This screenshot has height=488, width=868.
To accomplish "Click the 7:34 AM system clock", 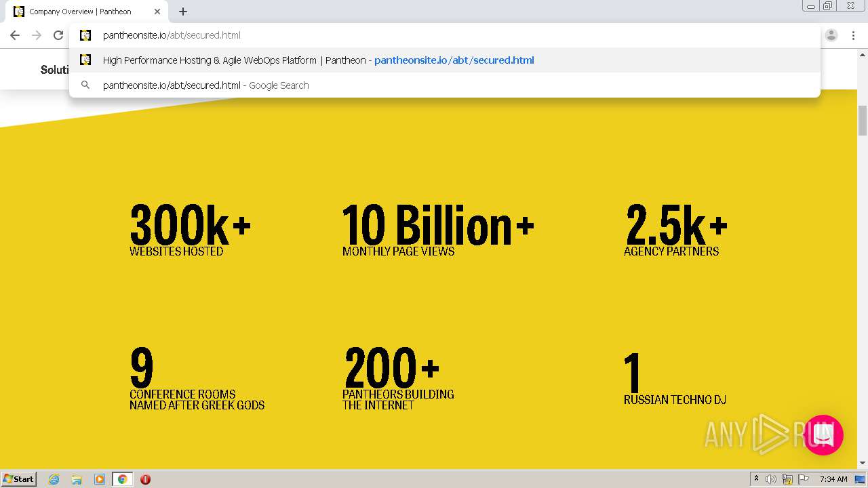I will [x=833, y=479].
